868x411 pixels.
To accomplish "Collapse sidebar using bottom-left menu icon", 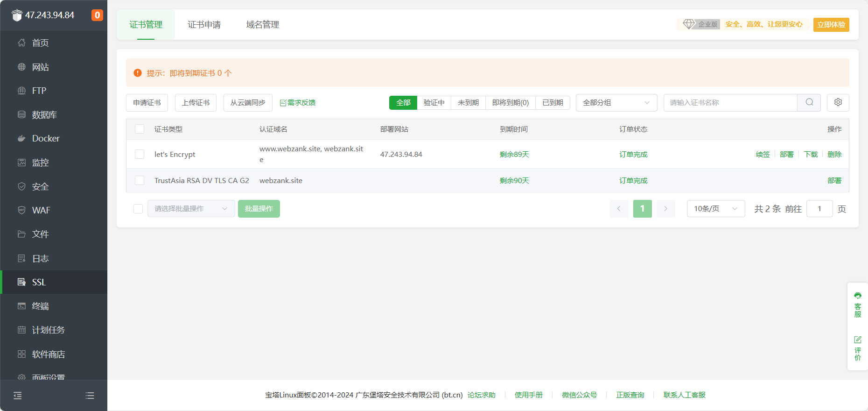I will tap(18, 396).
